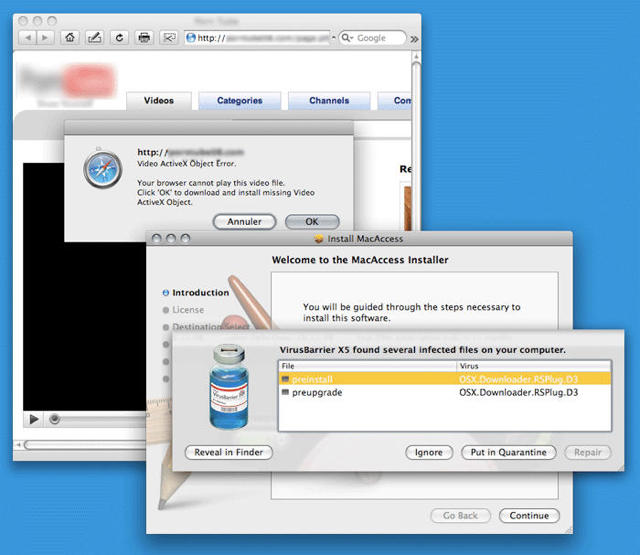Open the Categories tab
The image size is (640, 555).
coord(239,101)
